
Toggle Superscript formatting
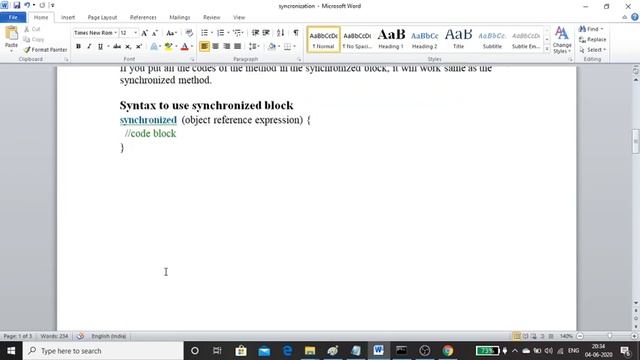coord(139,47)
